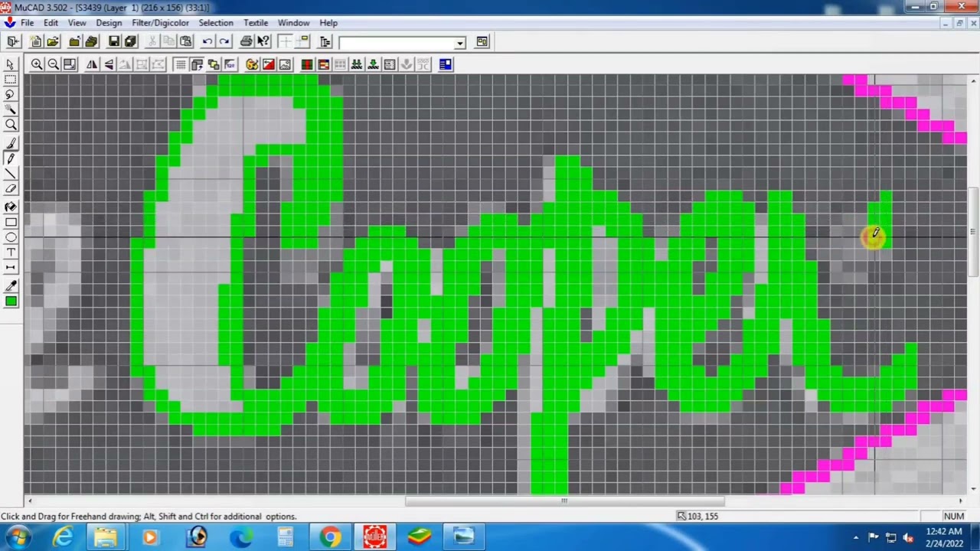Open the Textile menu
Screen dimensions: 980x551
[256, 23]
